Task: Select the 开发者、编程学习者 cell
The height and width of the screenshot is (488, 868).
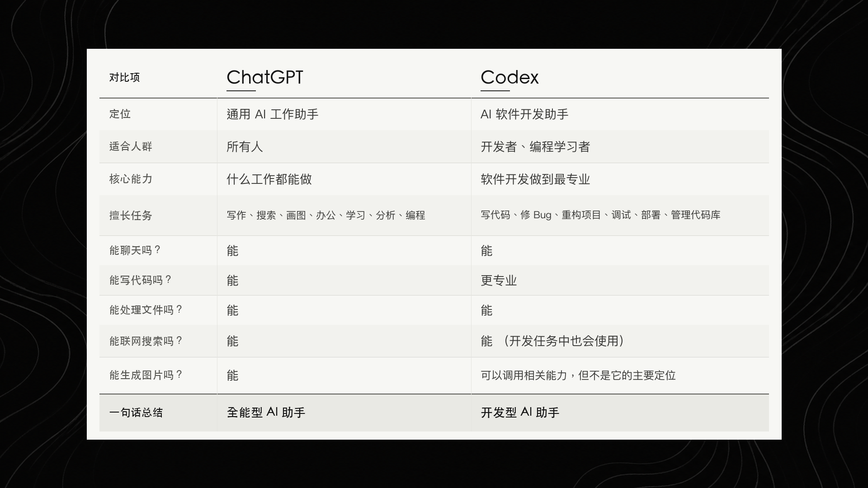Action: point(535,146)
